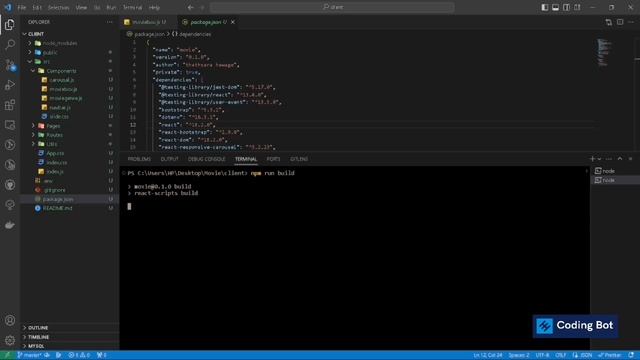This screenshot has height=360, width=640.
Task: Open the Accounts icon in activity bar
Action: 10,320
